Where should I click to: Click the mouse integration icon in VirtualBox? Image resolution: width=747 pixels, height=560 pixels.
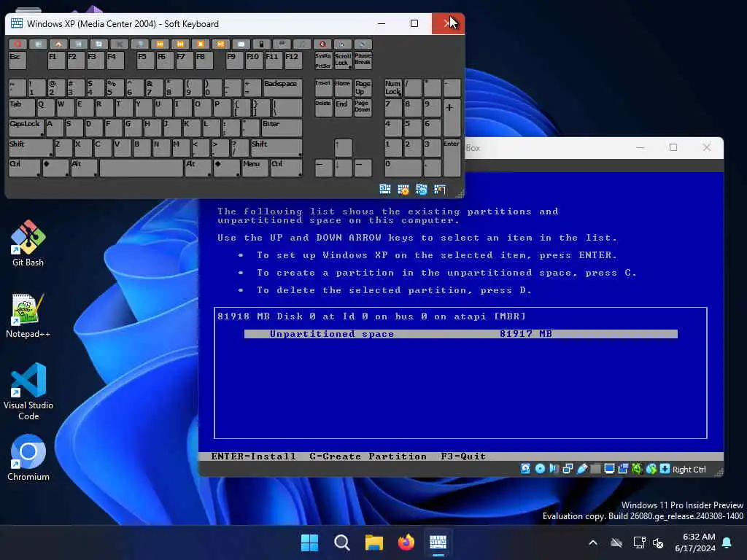click(x=651, y=469)
